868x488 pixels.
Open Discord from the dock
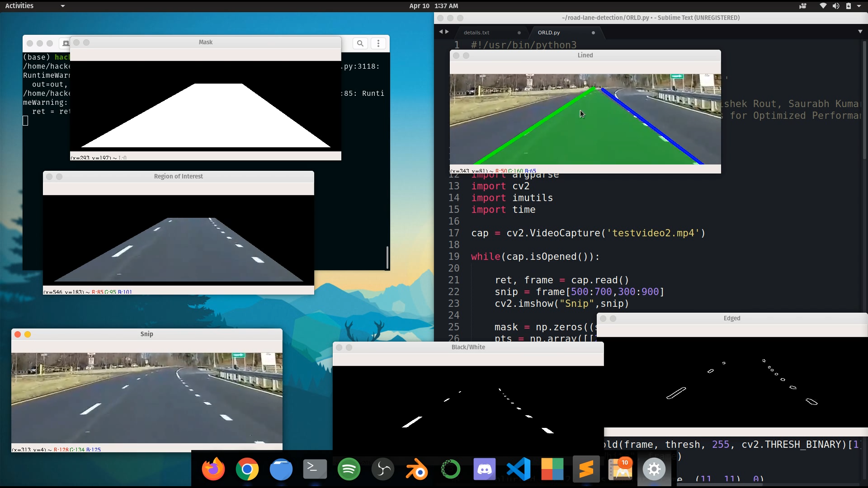click(x=484, y=469)
